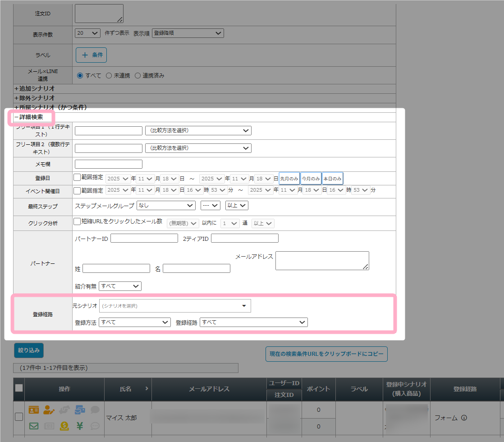Expand the 追加シナリオ section
The height and width of the screenshot is (442, 504).
pyautogui.click(x=34, y=88)
